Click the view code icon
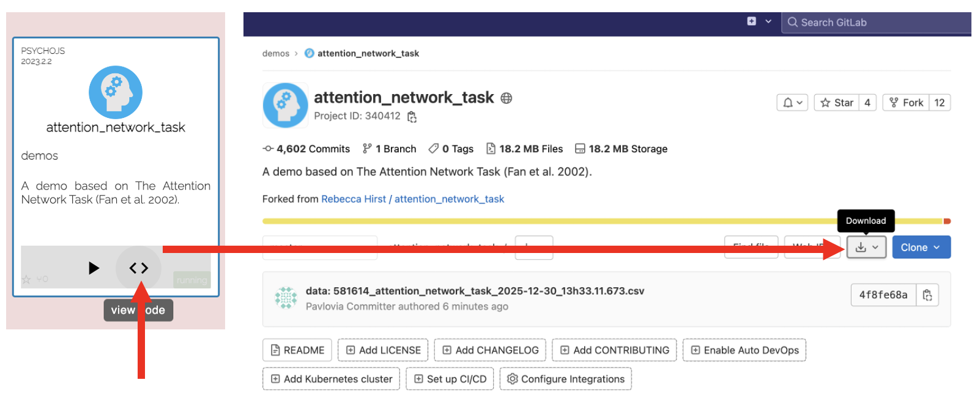This screenshot has width=980, height=418. click(139, 268)
